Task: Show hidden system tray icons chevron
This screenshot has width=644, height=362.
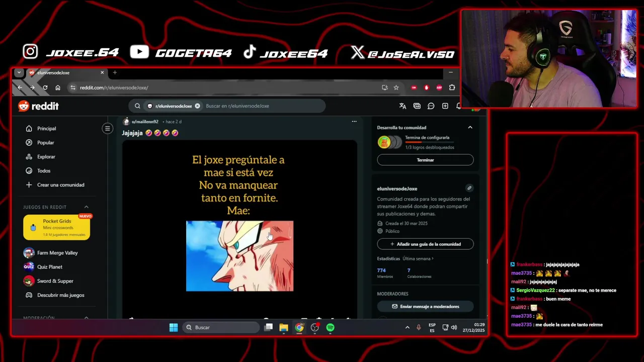Action: click(x=407, y=327)
